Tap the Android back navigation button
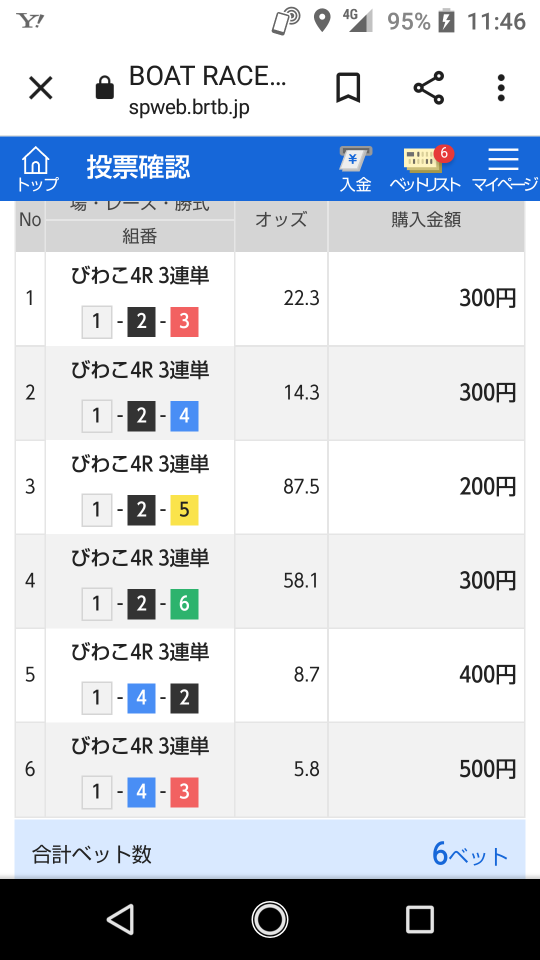This screenshot has width=540, height=960. coord(120,920)
